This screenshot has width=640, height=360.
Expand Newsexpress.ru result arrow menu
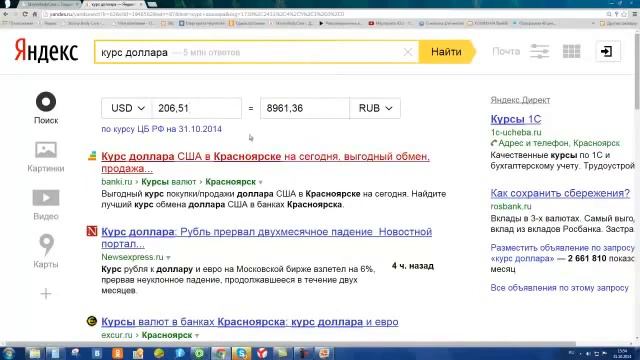(168, 258)
